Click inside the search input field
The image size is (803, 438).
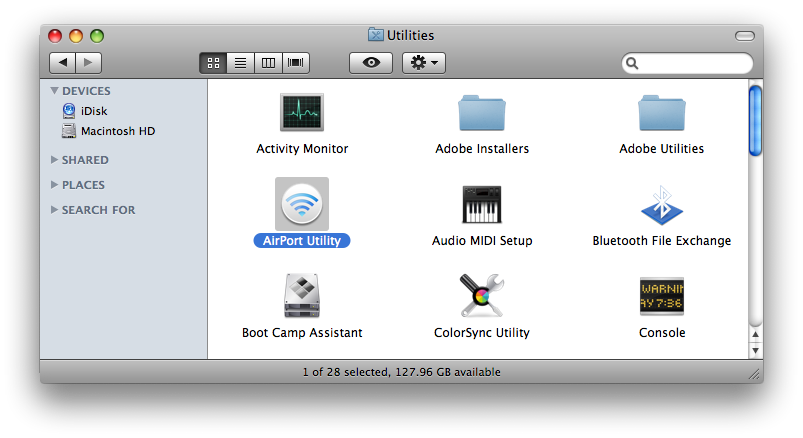point(687,64)
